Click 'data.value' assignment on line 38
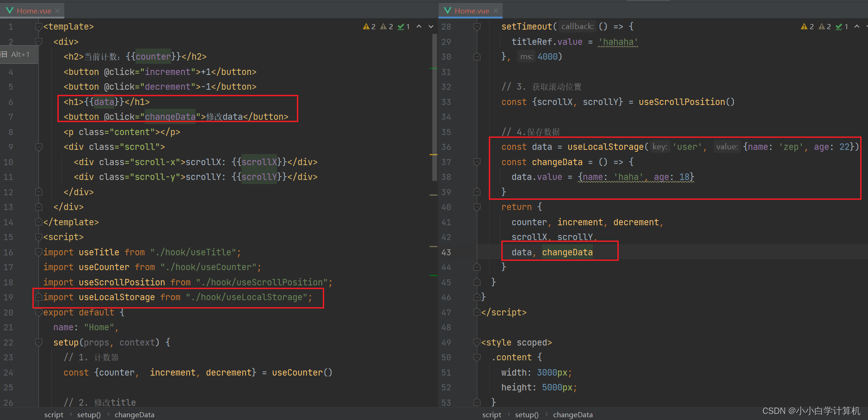The image size is (868, 420). pyautogui.click(x=536, y=177)
